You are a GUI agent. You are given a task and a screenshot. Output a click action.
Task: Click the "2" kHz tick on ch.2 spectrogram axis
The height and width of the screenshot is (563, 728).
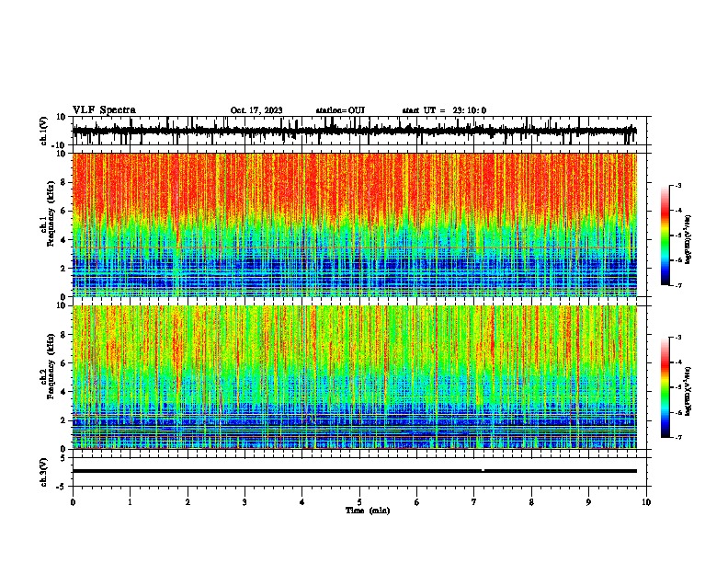(x=63, y=420)
